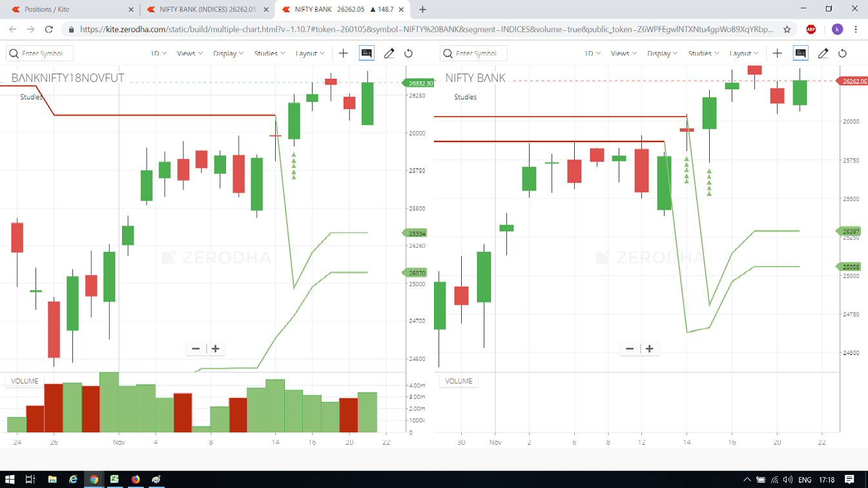Viewport: 868px width, 488px height.
Task: Select the draw pencil tool in left chart
Action: click(x=389, y=54)
